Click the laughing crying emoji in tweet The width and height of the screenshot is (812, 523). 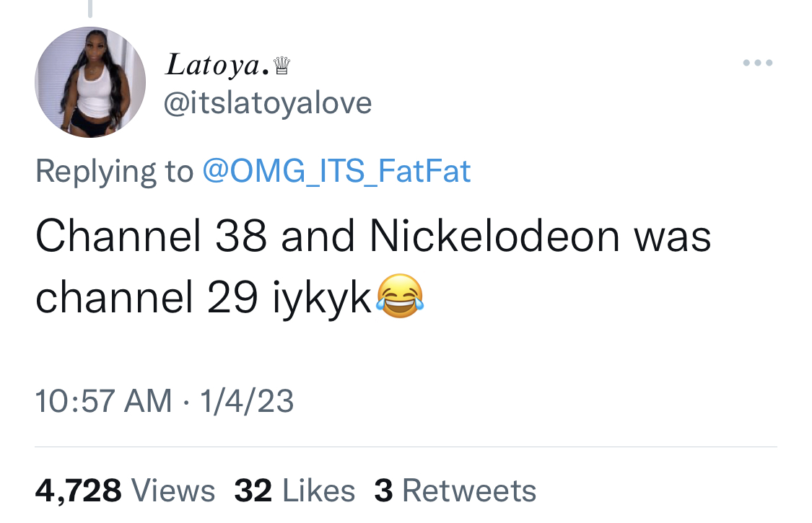[400, 296]
